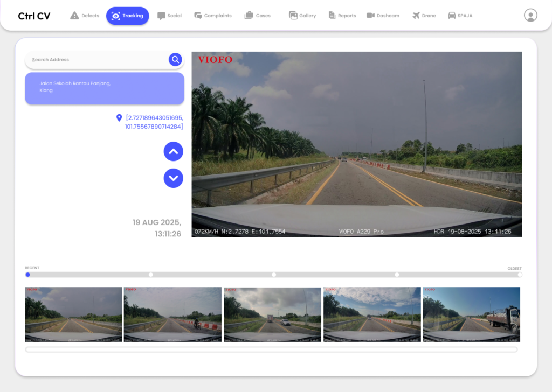Click in the Search Address field
The image size is (552, 392).
[x=97, y=60]
